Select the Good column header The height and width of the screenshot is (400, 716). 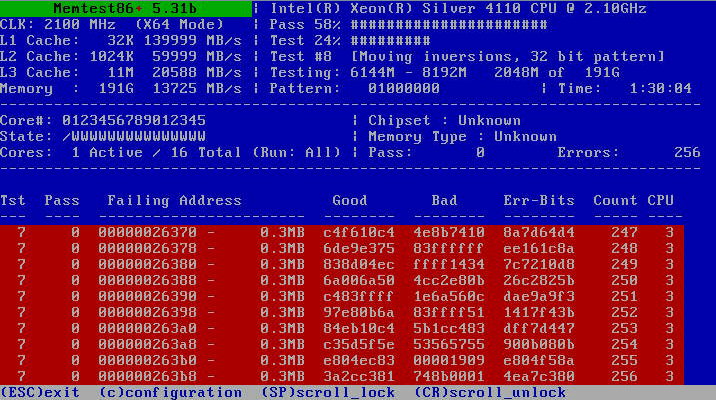click(x=350, y=200)
